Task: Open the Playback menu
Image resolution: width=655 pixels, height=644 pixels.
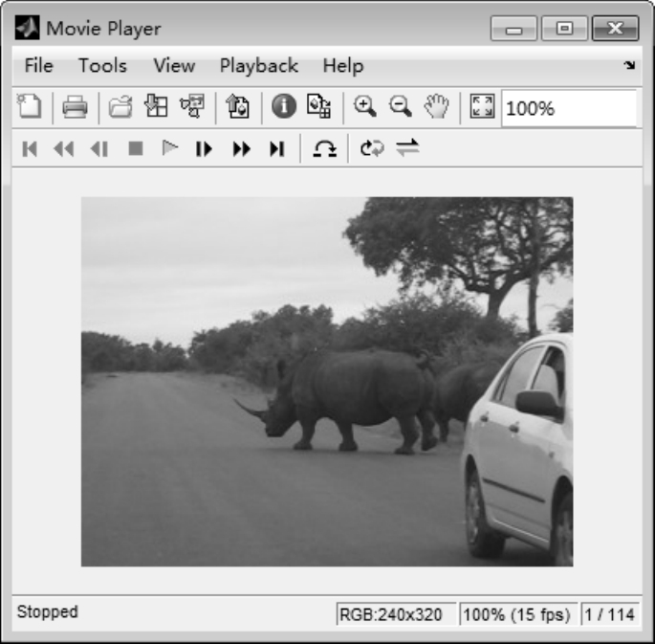Action: (259, 66)
